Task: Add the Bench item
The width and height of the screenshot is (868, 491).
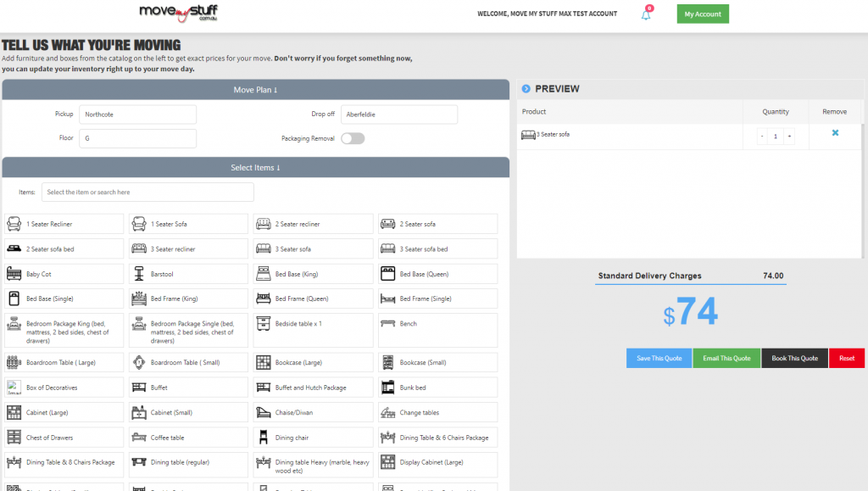Action: tap(438, 331)
